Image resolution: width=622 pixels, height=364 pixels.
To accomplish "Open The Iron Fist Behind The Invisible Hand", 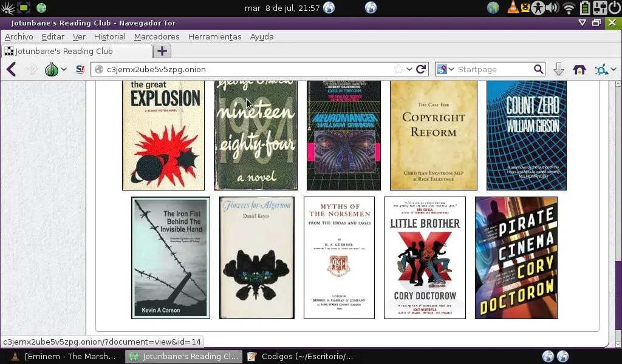I will tap(171, 258).
